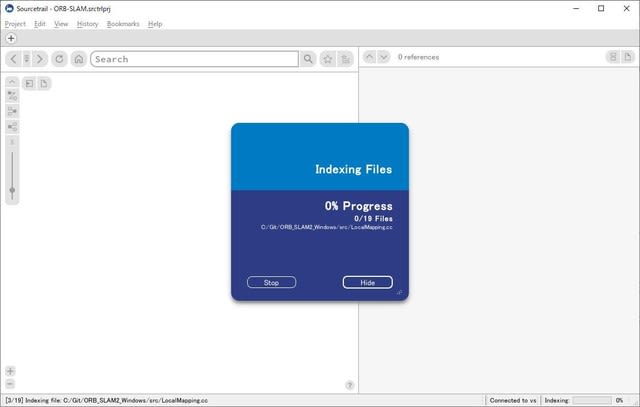Toggle single file view in code panel
Screen dimensions: 640x407
pyautogui.click(x=628, y=57)
